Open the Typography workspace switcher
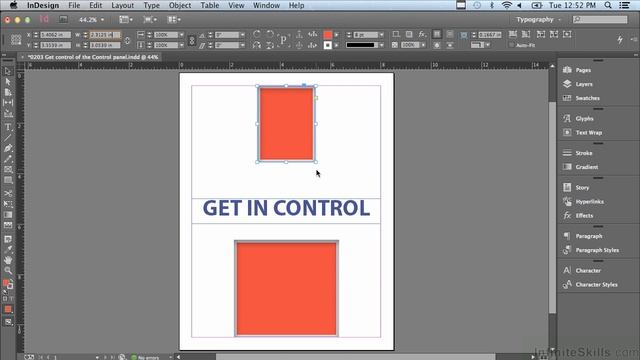This screenshot has width=640, height=360. point(538,20)
